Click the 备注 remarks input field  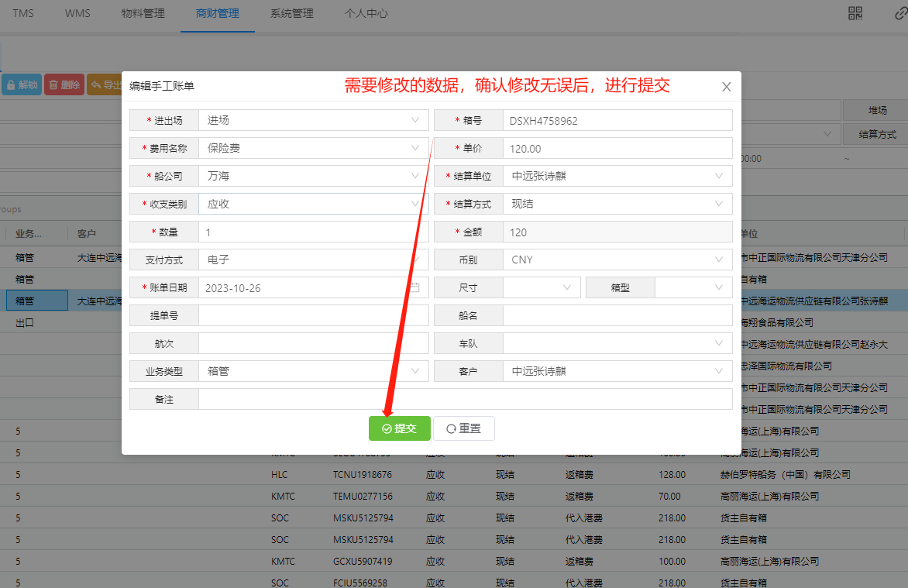[x=465, y=399]
